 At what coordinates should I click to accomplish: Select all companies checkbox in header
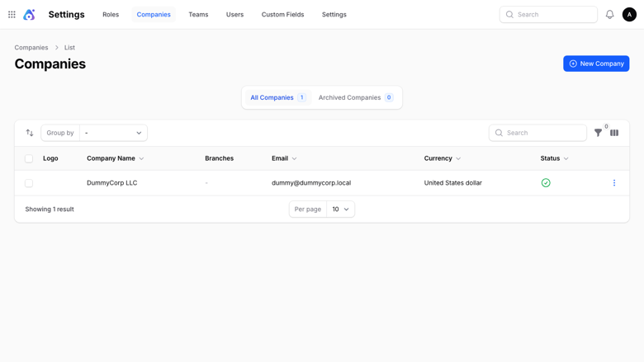29,158
